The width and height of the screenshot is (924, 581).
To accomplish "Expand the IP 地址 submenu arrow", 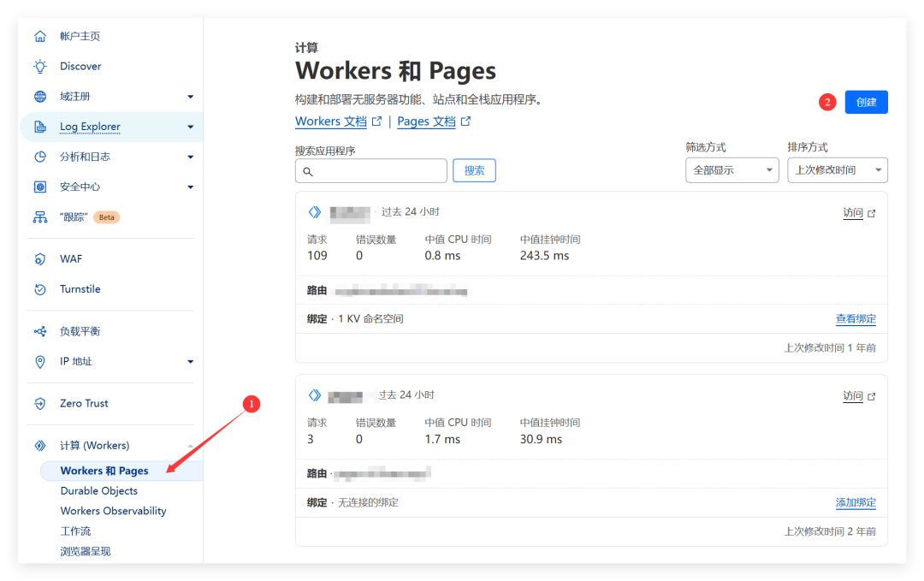I will click(190, 362).
